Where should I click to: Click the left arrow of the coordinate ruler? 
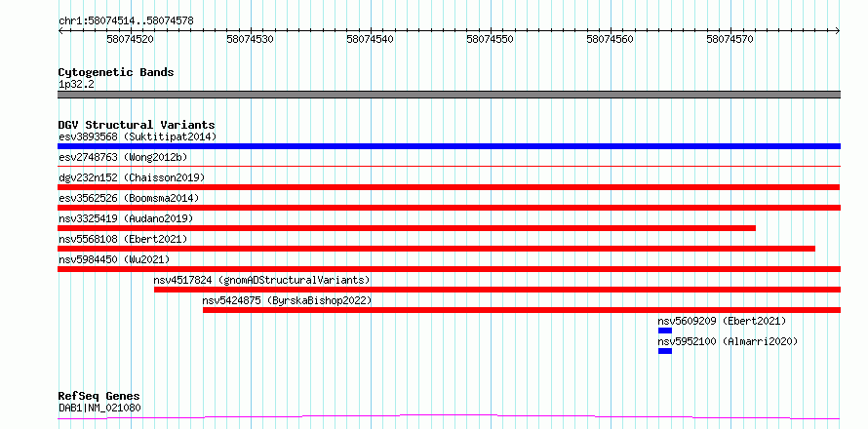(60, 31)
